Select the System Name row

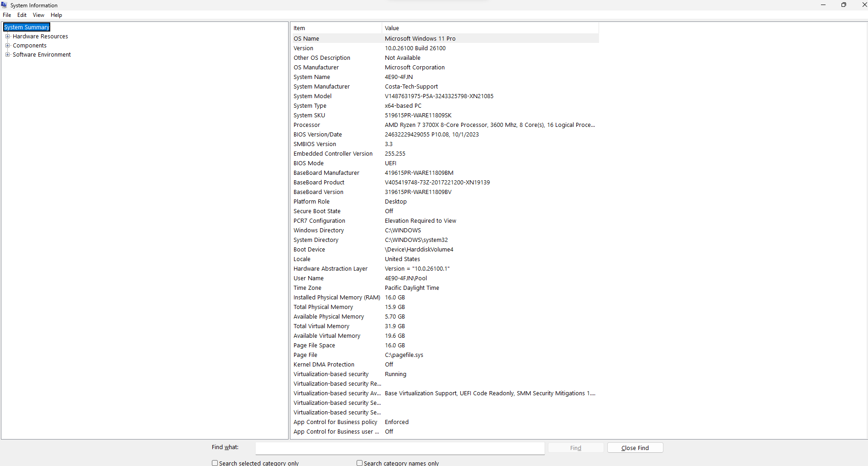(x=445, y=77)
